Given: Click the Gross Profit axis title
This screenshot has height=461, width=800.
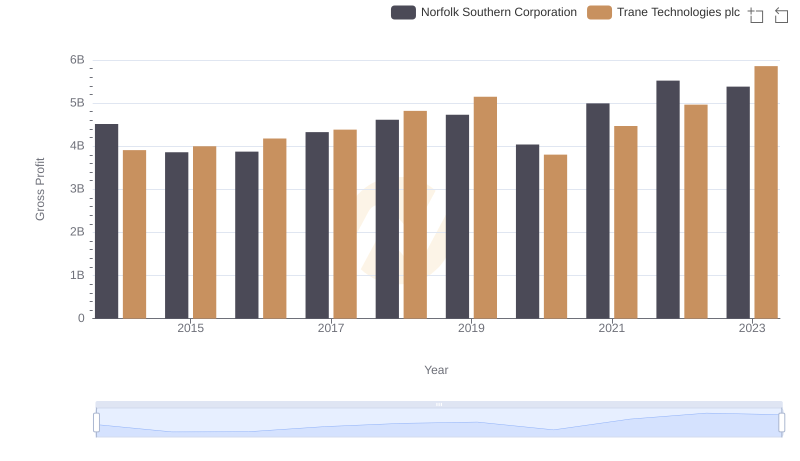Looking at the screenshot, I should pyautogui.click(x=40, y=189).
